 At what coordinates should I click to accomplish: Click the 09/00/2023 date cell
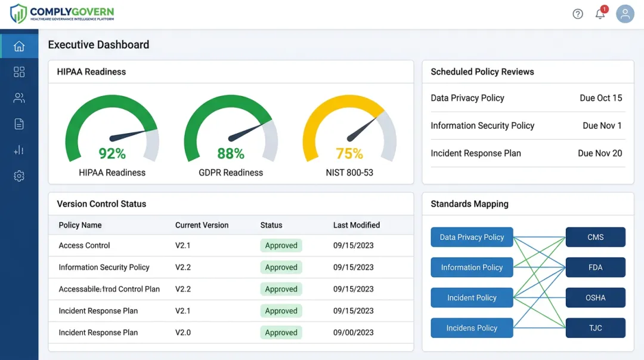(x=353, y=333)
